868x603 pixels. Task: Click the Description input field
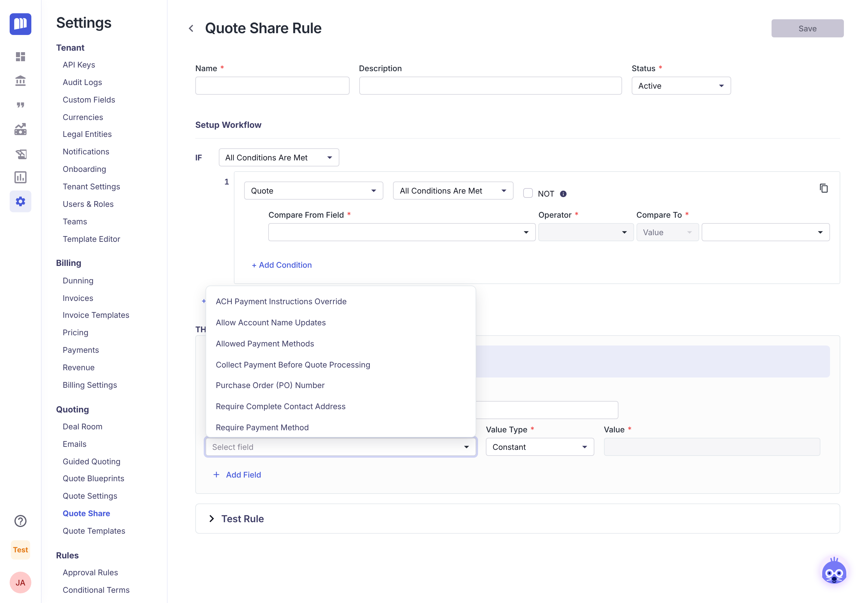[490, 86]
